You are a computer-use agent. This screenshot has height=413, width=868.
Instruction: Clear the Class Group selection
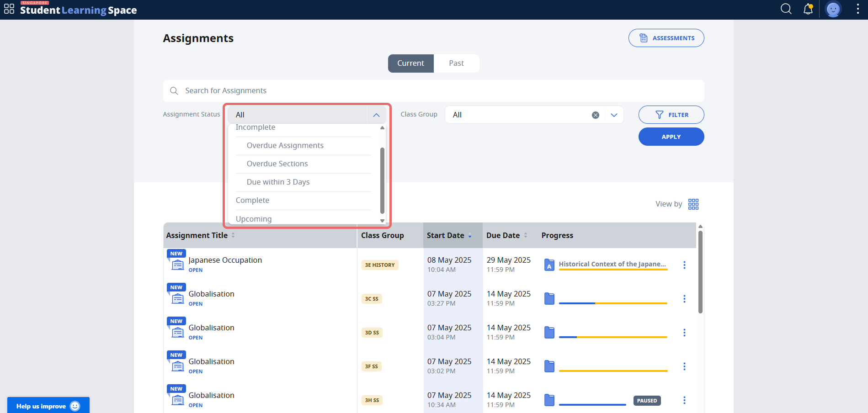point(595,115)
